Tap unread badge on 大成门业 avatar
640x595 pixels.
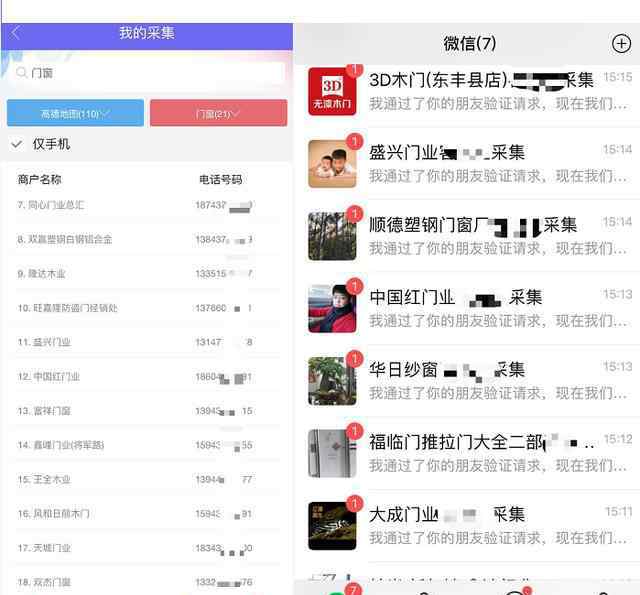(354, 503)
